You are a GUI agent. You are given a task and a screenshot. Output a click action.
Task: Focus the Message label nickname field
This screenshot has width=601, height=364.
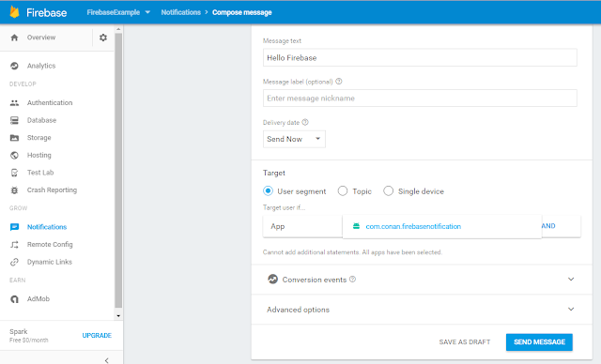420,98
